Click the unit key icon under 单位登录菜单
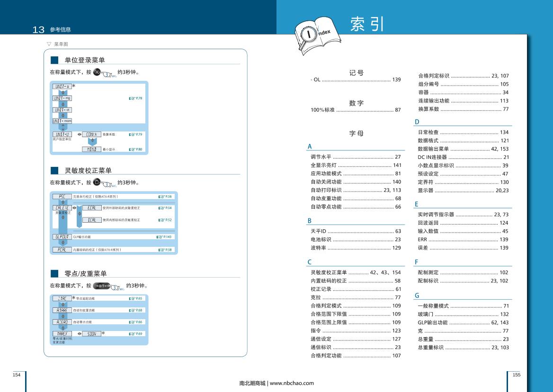The width and height of the screenshot is (553, 392). pos(98,72)
